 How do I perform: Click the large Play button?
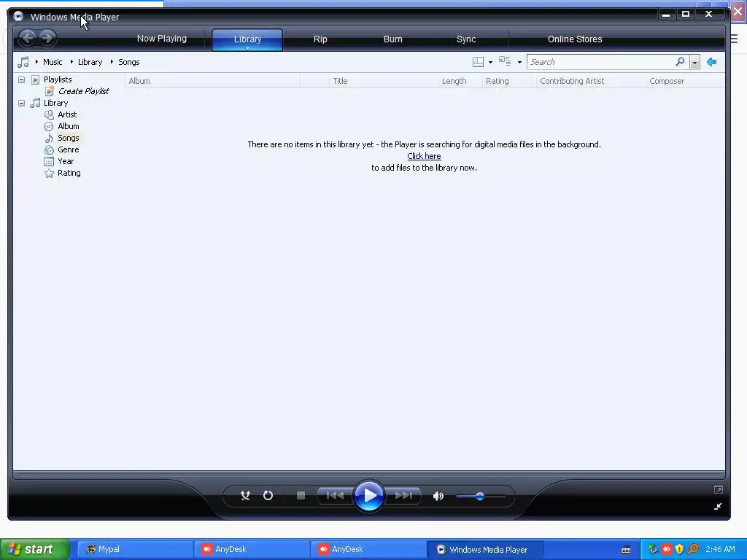click(x=369, y=496)
